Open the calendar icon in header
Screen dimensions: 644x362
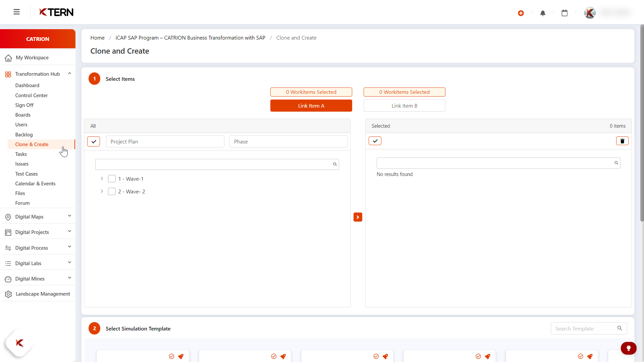click(565, 13)
